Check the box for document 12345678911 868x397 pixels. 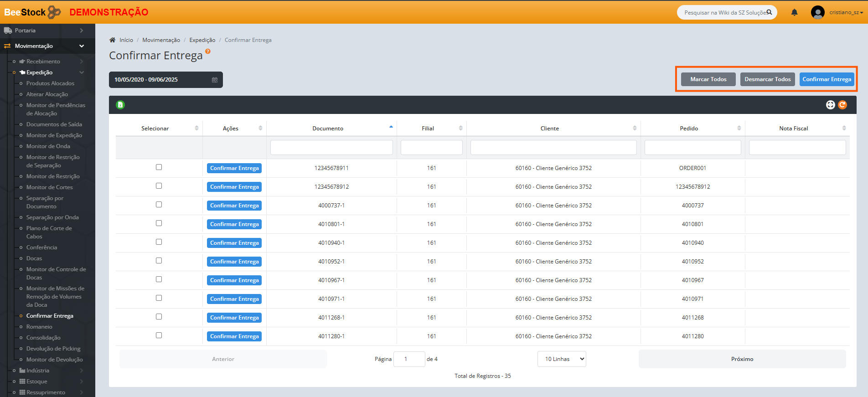tap(159, 167)
